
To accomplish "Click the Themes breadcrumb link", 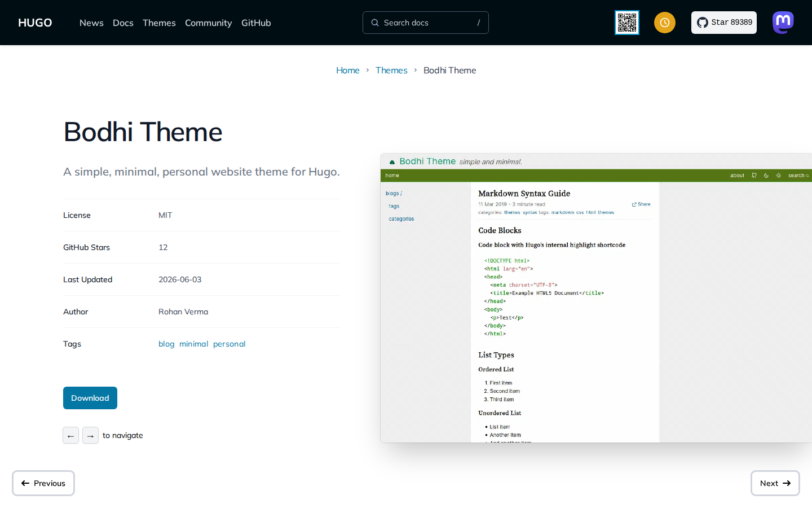I will click(x=391, y=70).
